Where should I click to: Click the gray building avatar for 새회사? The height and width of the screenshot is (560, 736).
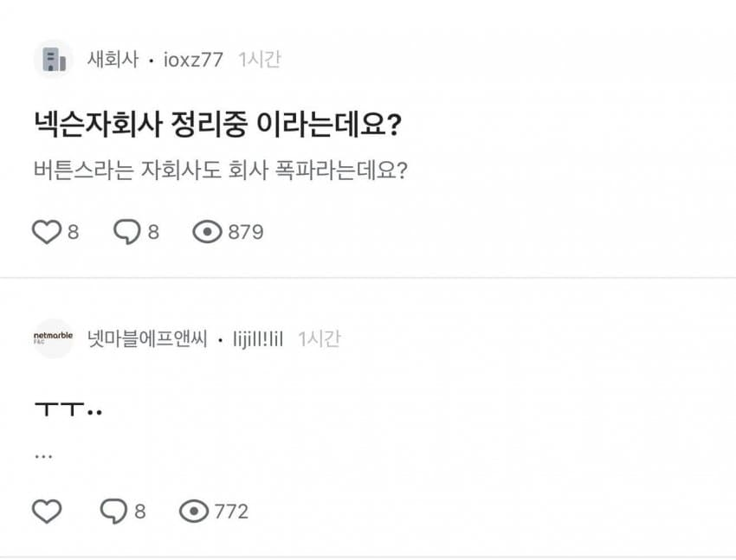tap(54, 60)
